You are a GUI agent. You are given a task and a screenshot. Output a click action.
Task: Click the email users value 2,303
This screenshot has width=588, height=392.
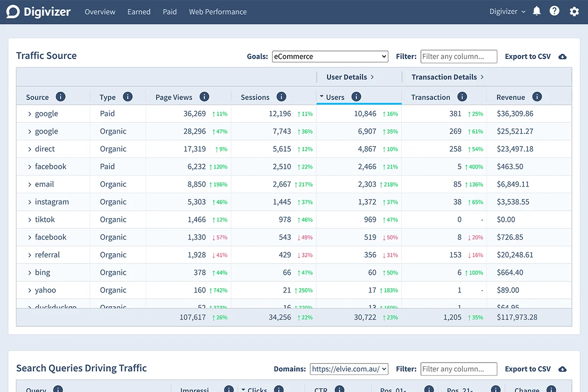(x=367, y=184)
